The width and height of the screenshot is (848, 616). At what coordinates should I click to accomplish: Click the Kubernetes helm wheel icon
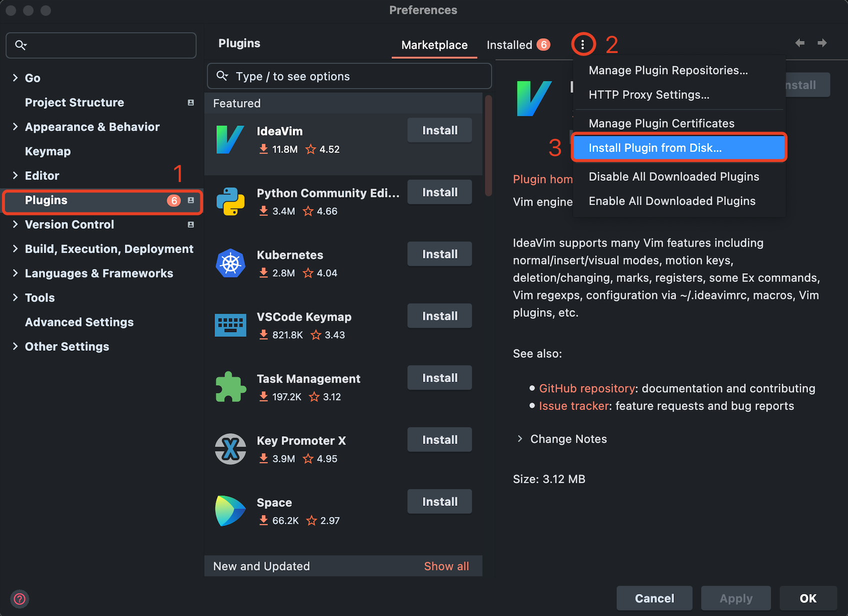[x=230, y=263]
